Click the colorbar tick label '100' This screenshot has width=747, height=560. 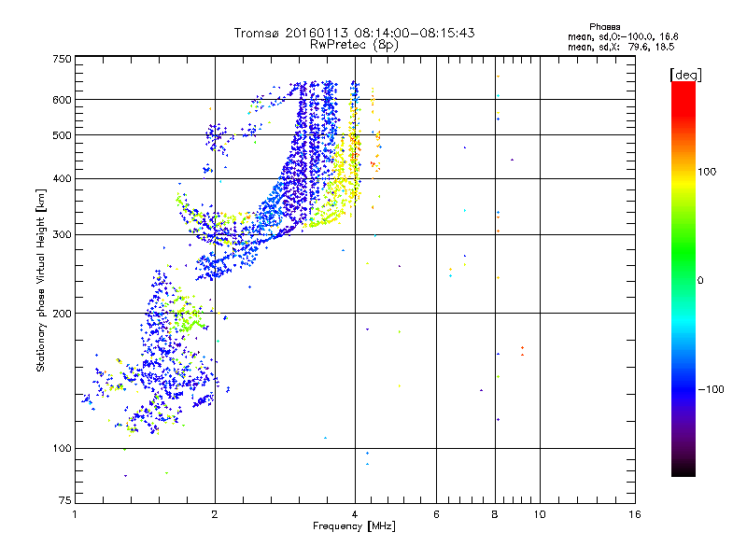(707, 172)
